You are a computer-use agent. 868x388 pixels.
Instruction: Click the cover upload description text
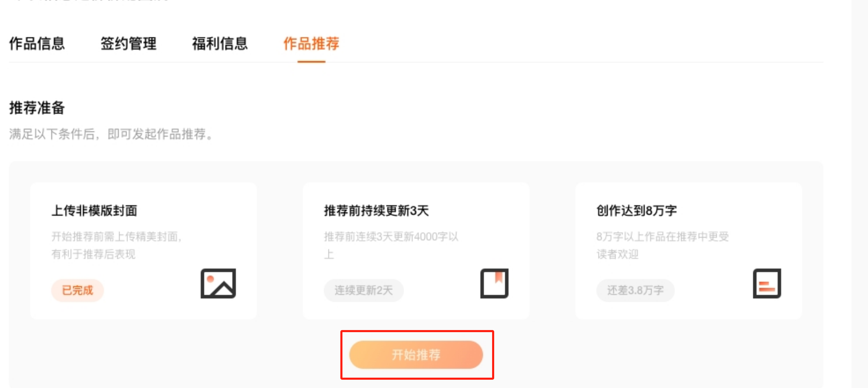point(116,245)
